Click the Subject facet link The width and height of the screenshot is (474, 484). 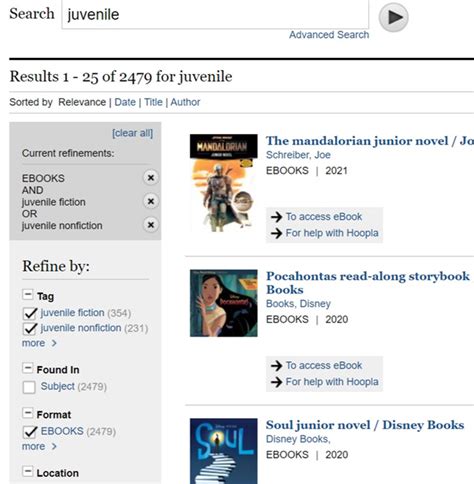point(58,386)
